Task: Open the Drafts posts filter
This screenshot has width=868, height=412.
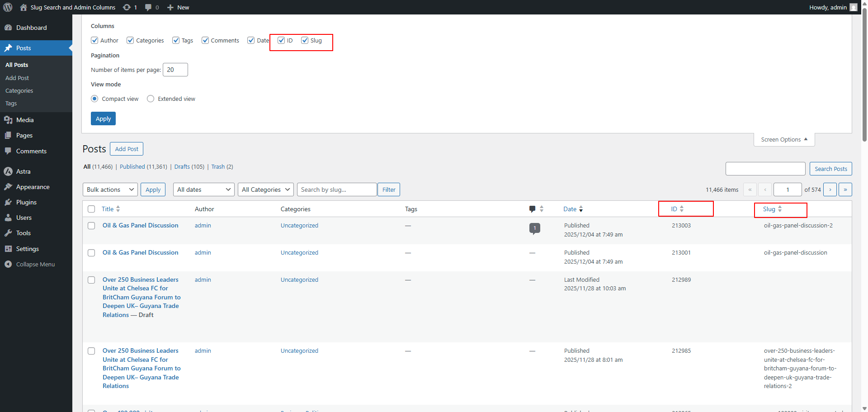Action: click(182, 166)
